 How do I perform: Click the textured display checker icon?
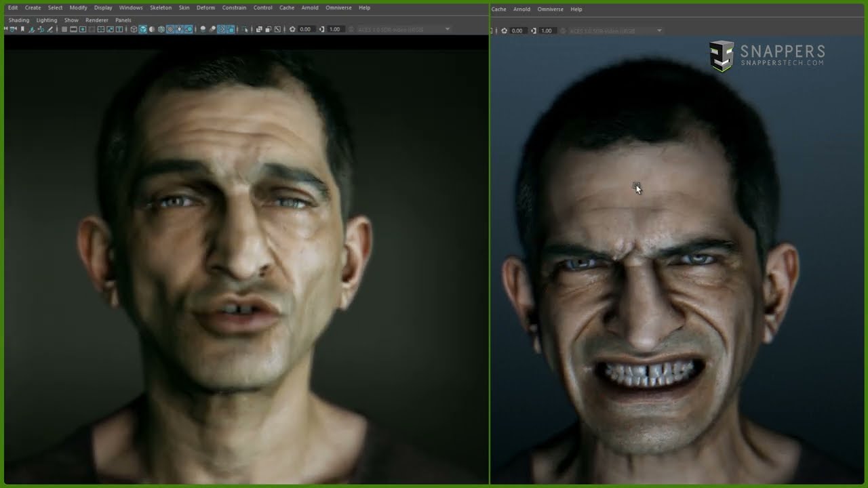click(x=170, y=29)
